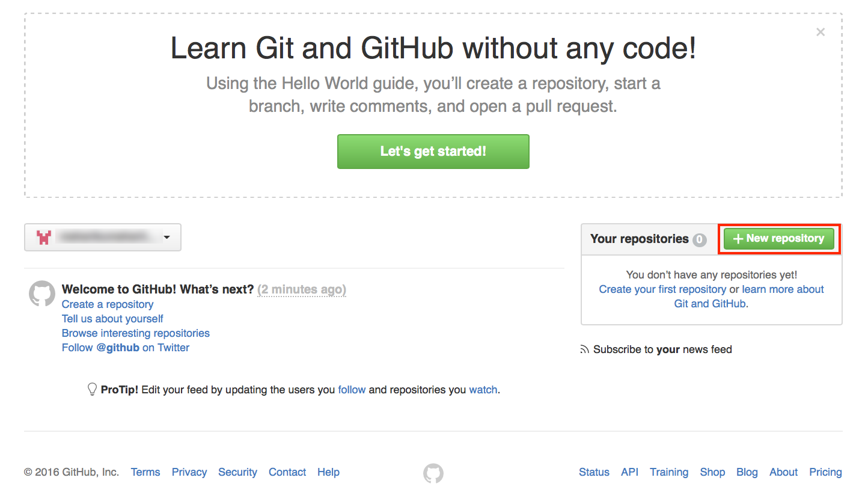The width and height of the screenshot is (868, 504).
Task: Dismiss the Learn Git banner with the X
Action: click(821, 32)
